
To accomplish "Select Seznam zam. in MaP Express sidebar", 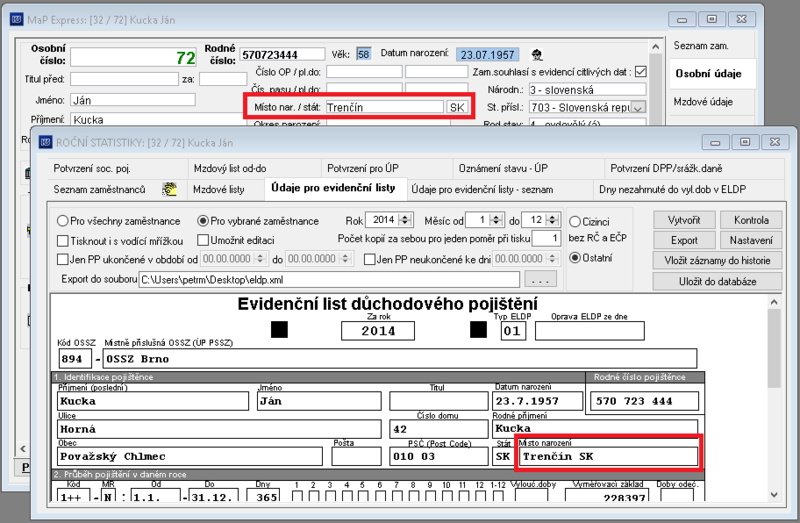I will (x=712, y=46).
